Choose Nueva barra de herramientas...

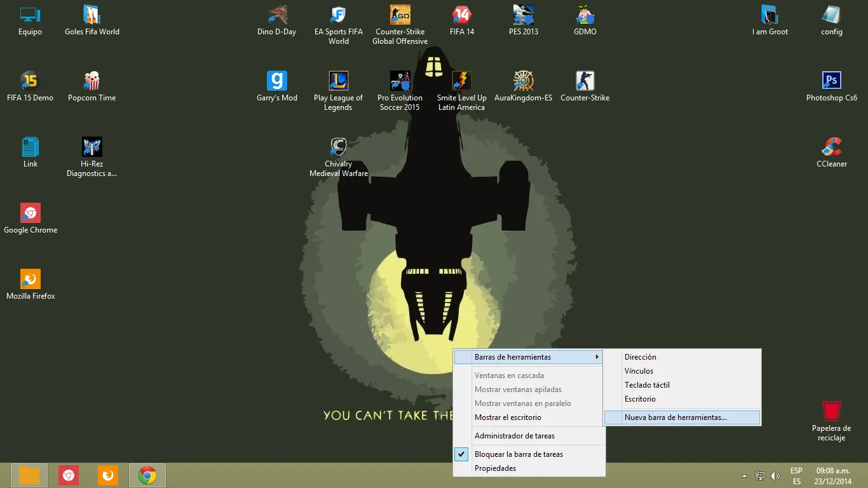click(682, 417)
